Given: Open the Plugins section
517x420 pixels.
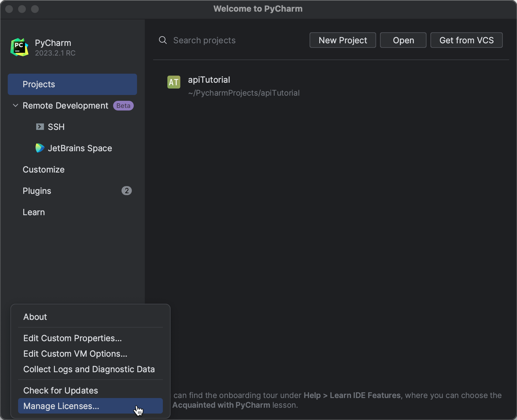Looking at the screenshot, I should pos(37,191).
